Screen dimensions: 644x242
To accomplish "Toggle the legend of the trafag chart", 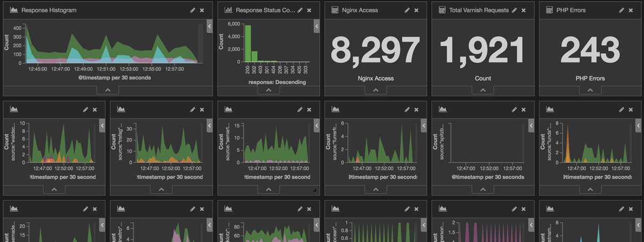I will pyautogui.click(x=210, y=125).
